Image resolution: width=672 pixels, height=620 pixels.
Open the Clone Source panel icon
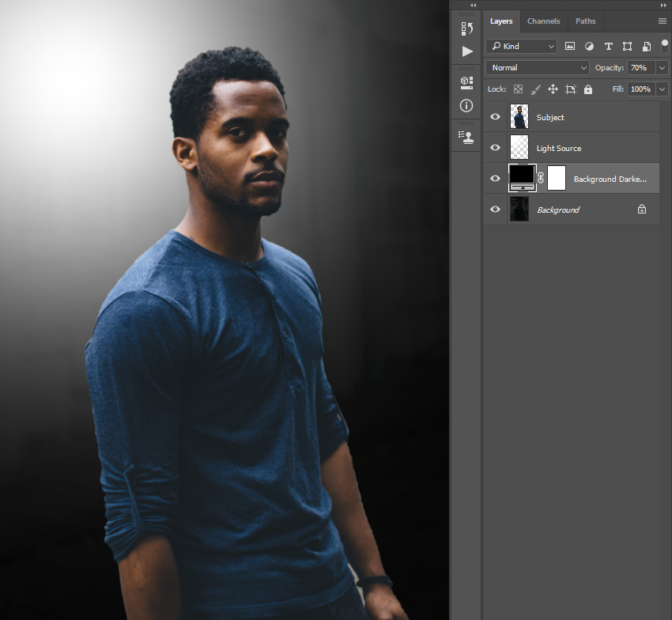coord(466,137)
